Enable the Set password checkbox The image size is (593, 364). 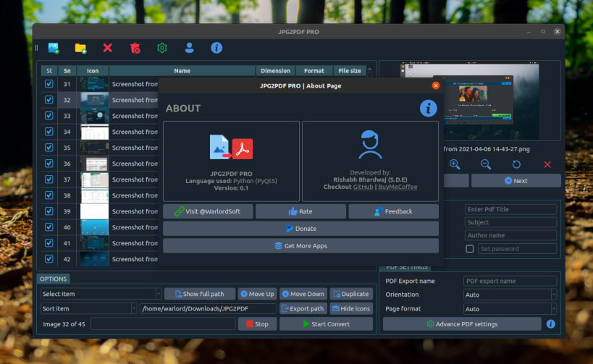tap(470, 249)
